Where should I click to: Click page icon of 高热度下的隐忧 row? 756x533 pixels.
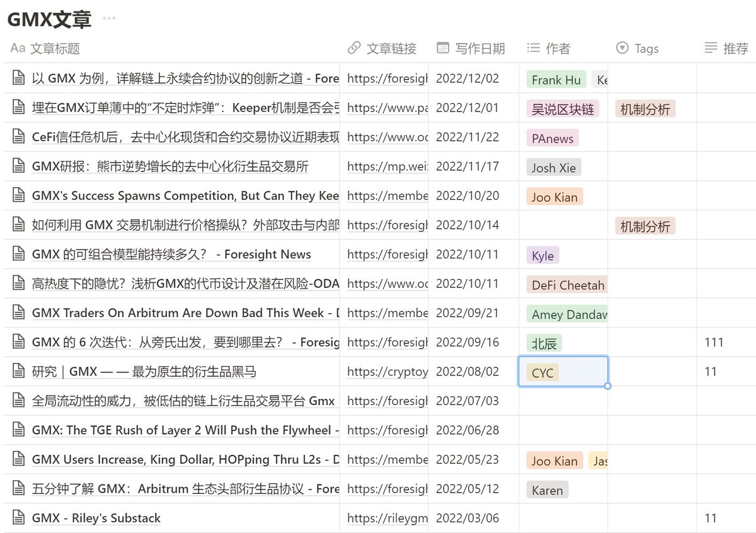point(19,284)
